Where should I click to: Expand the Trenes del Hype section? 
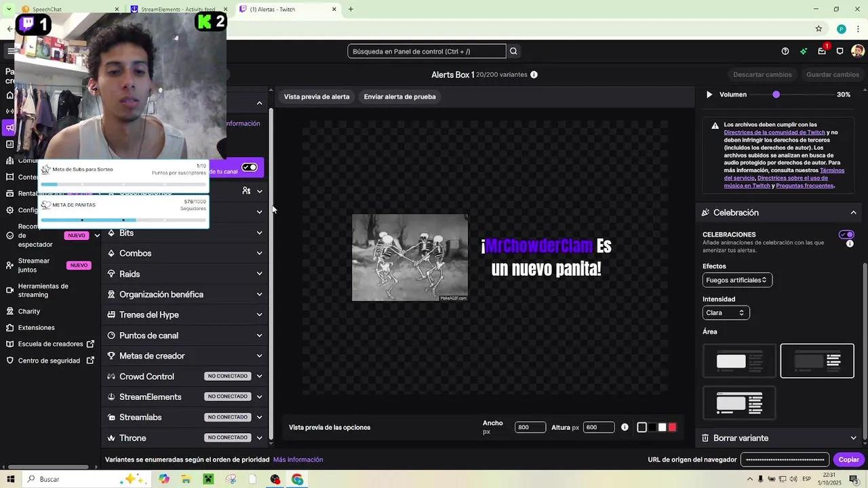185,315
